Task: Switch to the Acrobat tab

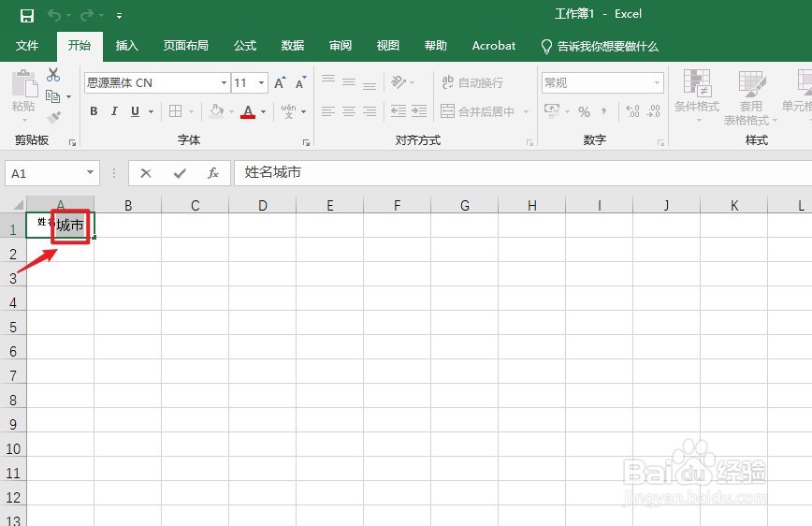Action: [494, 46]
